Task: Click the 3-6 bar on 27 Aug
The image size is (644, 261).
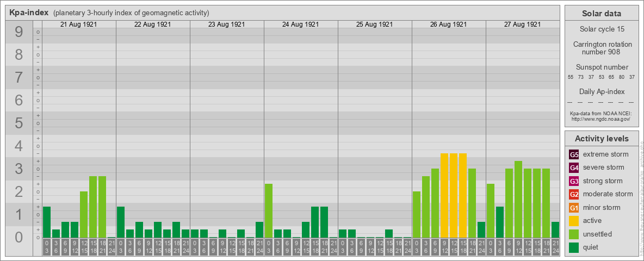Action: point(500,222)
